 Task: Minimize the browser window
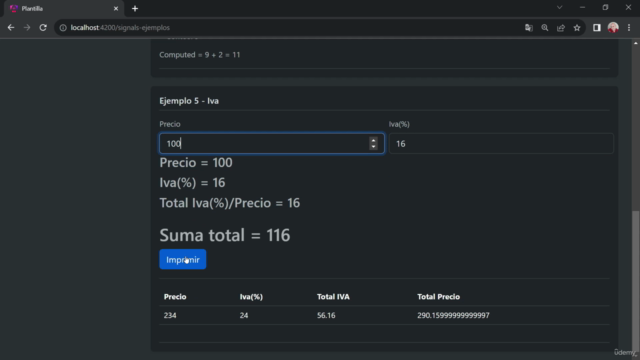[x=582, y=7]
